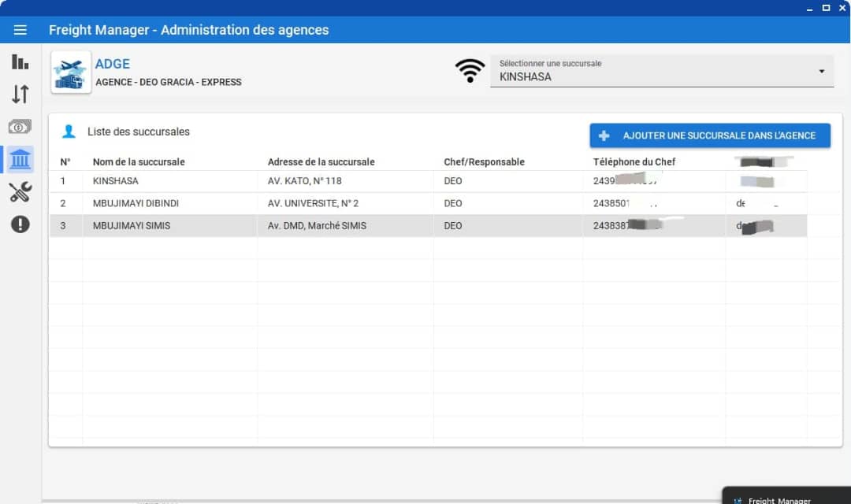The image size is (851, 504).
Task: Click the Freight Manager taskbar popup
Action: point(786,495)
